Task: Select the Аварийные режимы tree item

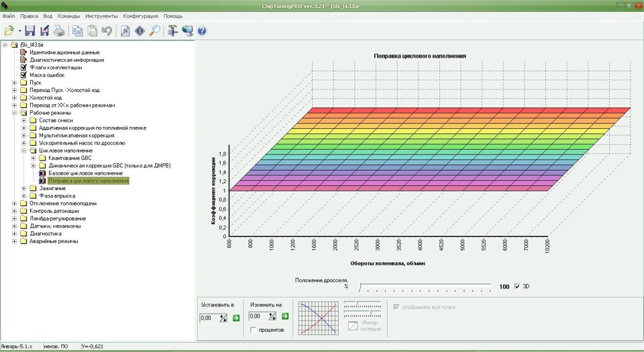Action: coord(54,241)
